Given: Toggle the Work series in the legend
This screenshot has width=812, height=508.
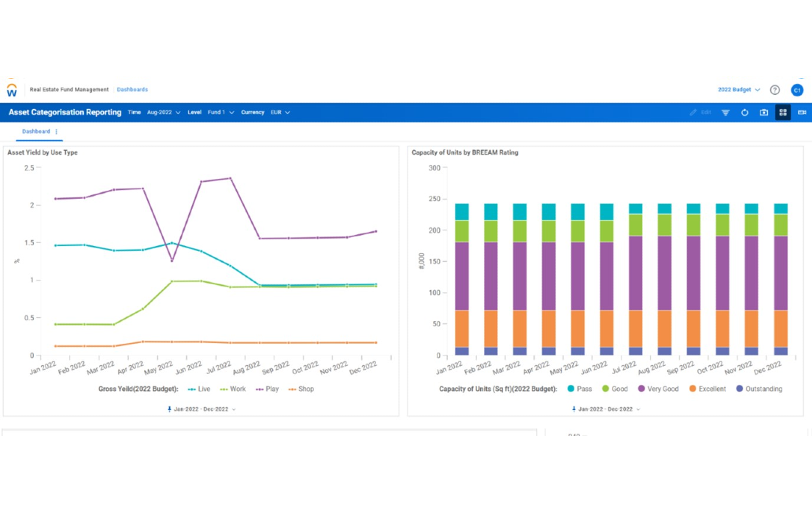Looking at the screenshot, I should (x=232, y=389).
